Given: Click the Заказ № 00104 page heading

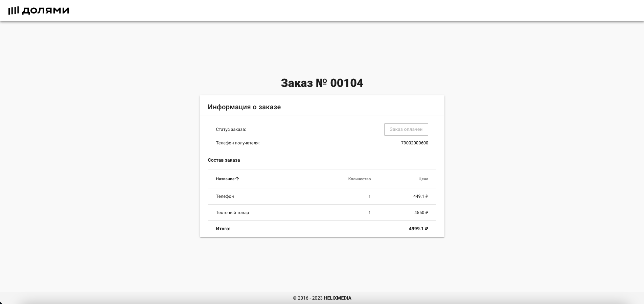Looking at the screenshot, I should (x=322, y=83).
